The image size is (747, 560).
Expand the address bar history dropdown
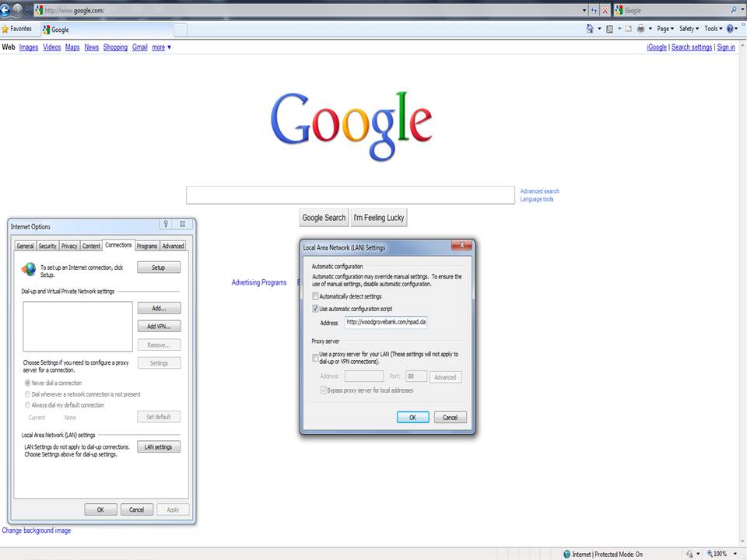pos(584,10)
